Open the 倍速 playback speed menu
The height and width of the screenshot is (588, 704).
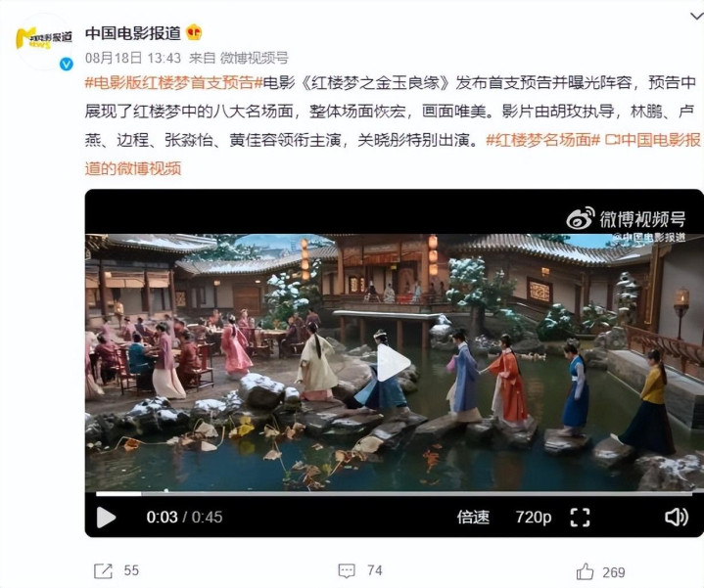473,518
